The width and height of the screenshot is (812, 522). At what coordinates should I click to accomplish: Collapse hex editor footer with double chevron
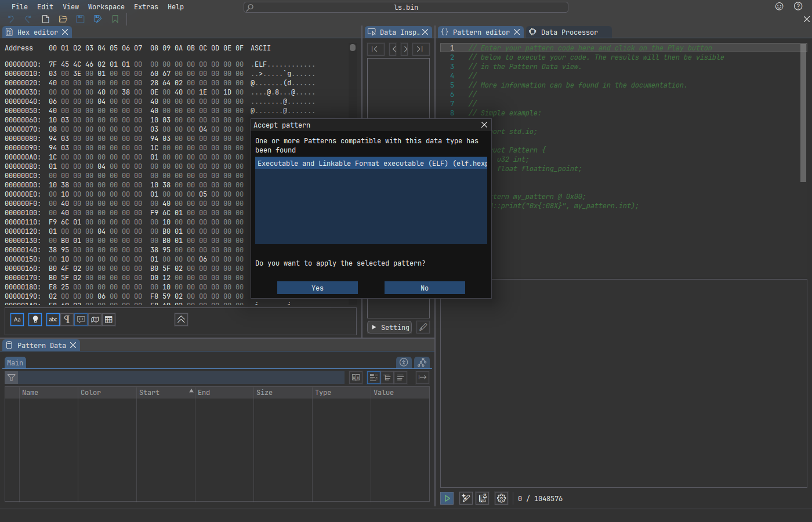[181, 320]
